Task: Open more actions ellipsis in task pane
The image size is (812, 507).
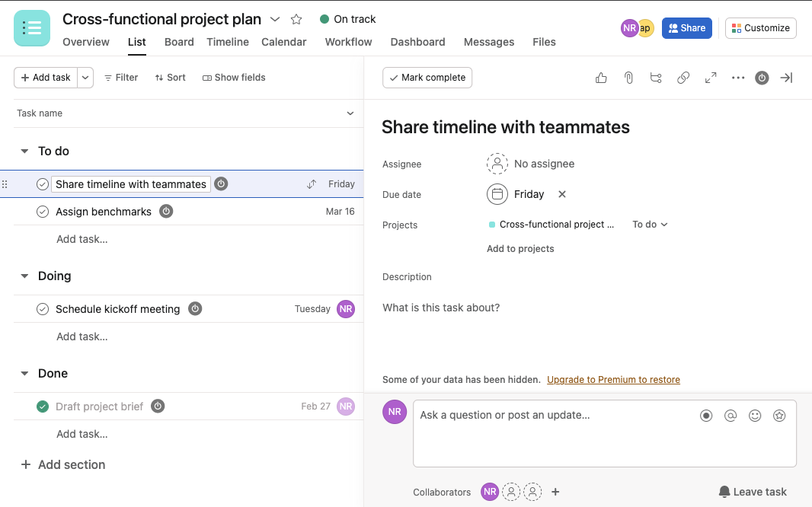Action: pyautogui.click(x=738, y=78)
